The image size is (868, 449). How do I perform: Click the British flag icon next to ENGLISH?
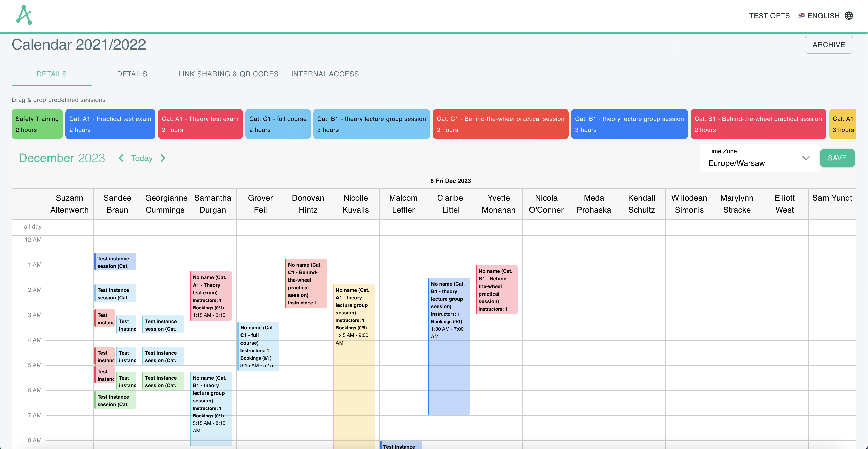[802, 16]
